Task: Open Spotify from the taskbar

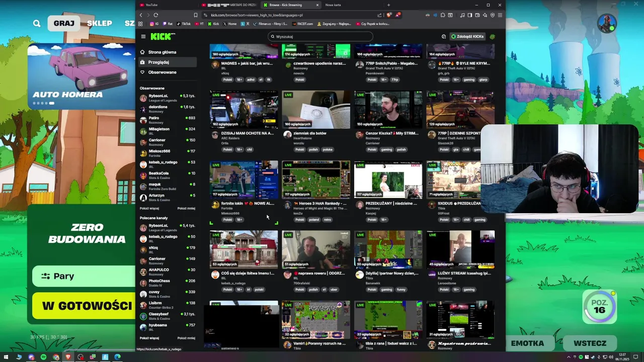Action: (x=43, y=357)
